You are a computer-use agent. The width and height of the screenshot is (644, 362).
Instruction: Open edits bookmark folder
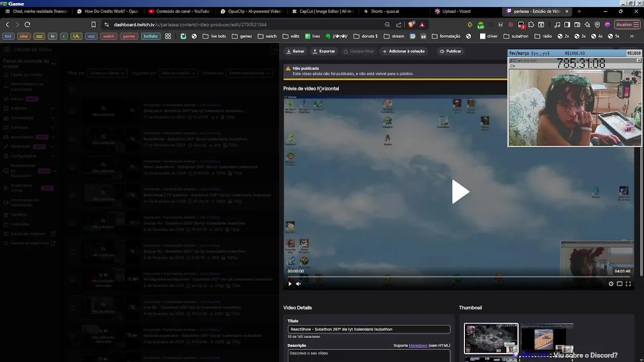[x=291, y=36]
